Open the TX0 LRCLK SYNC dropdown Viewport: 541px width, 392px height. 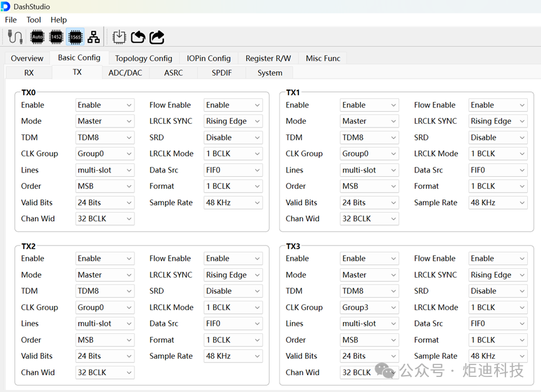(x=233, y=121)
